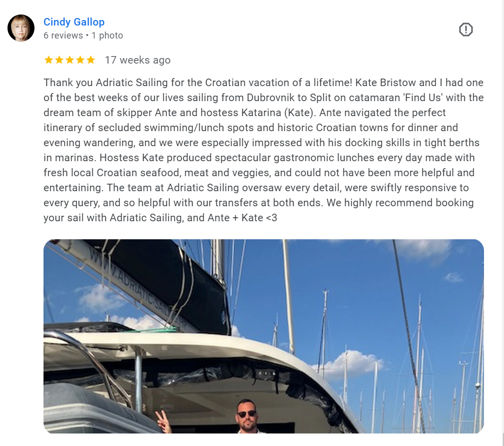Click the first yellow rating star
The image size is (504, 446).
(x=48, y=60)
